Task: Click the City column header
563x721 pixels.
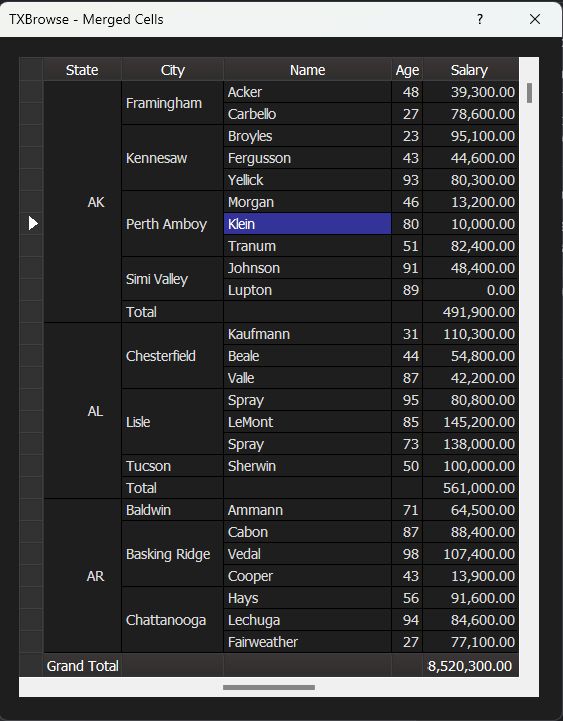Action: 172,70
